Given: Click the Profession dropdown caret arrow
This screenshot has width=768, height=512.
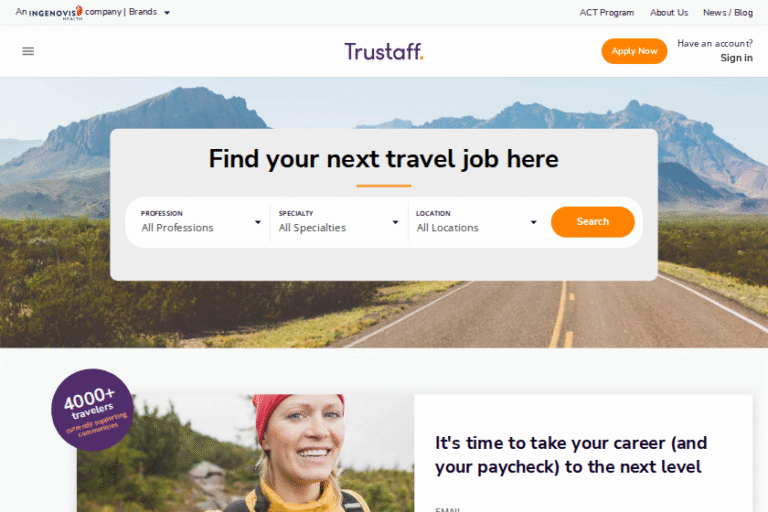Looking at the screenshot, I should click(258, 222).
